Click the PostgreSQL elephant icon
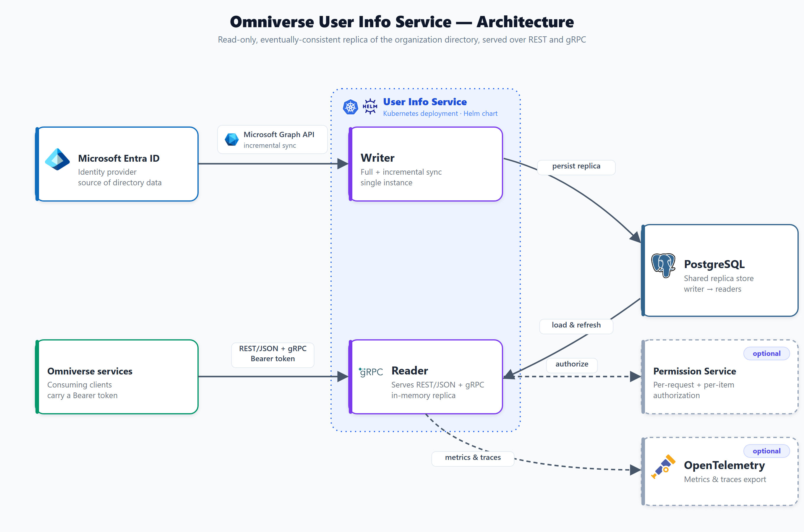The image size is (804, 532). [663, 265]
